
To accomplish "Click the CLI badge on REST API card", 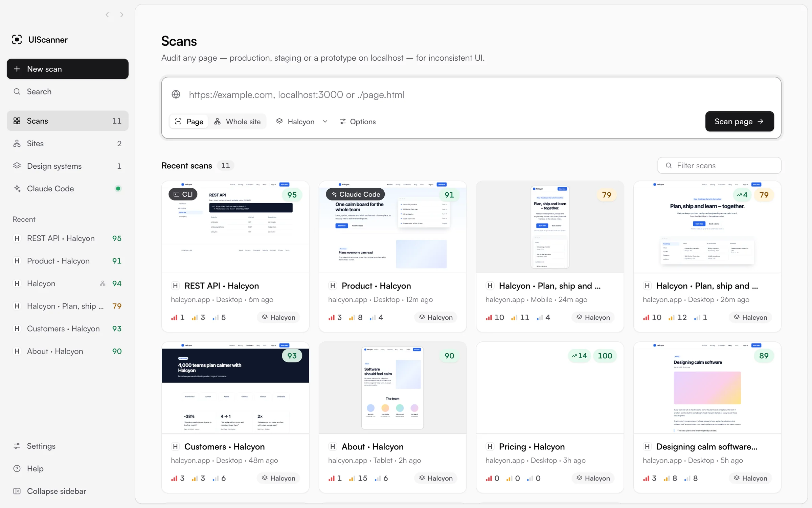I will 183,194.
